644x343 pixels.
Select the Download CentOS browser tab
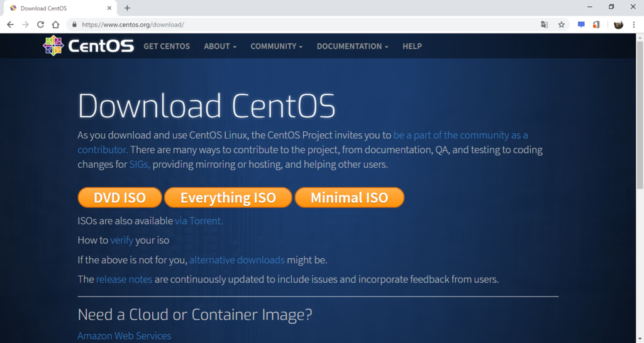(x=60, y=8)
